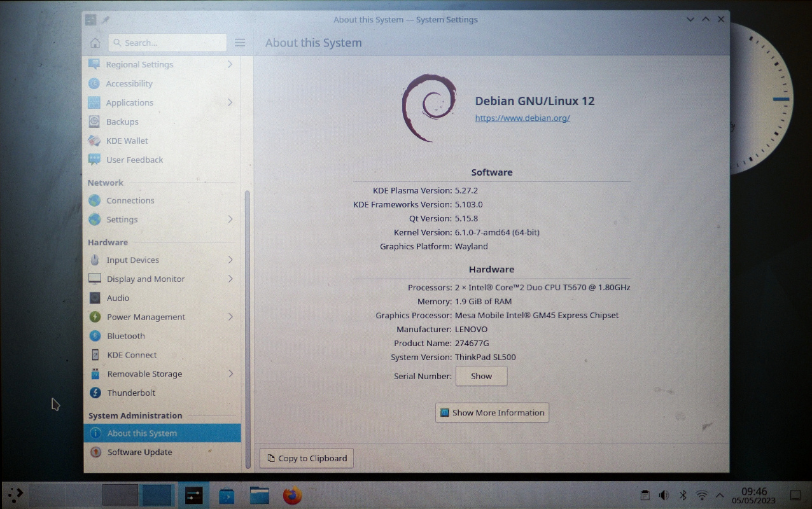
Task: Open the clipboard tray icon
Action: pos(645,495)
